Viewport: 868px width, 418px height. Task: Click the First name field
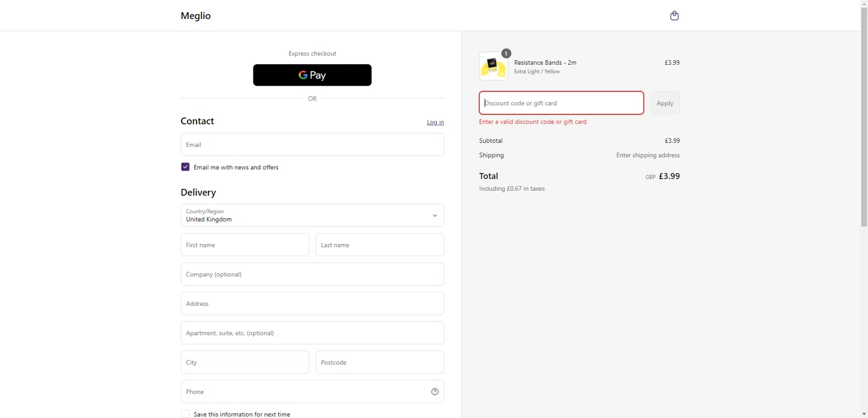245,245
